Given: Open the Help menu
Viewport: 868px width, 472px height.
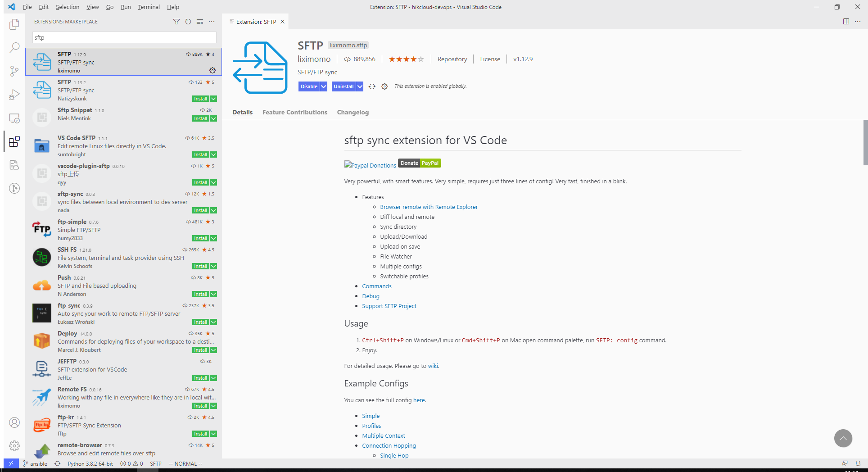Looking at the screenshot, I should click(173, 7).
